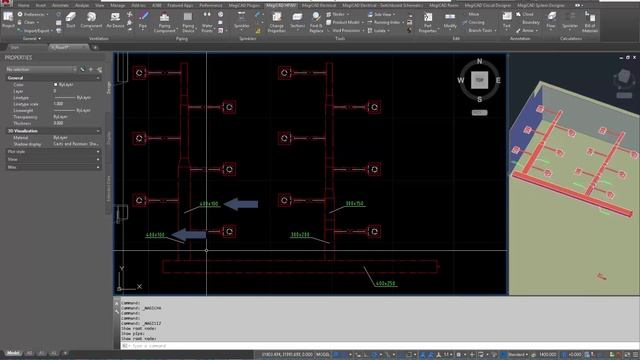Screen dimensions: 640x360
Task: Open the Product Model dropdown
Action: pyautogui.click(x=345, y=22)
